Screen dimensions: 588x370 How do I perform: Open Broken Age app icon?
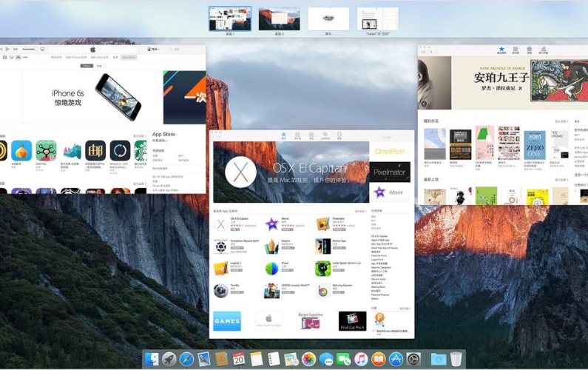pyautogui.click(x=322, y=246)
